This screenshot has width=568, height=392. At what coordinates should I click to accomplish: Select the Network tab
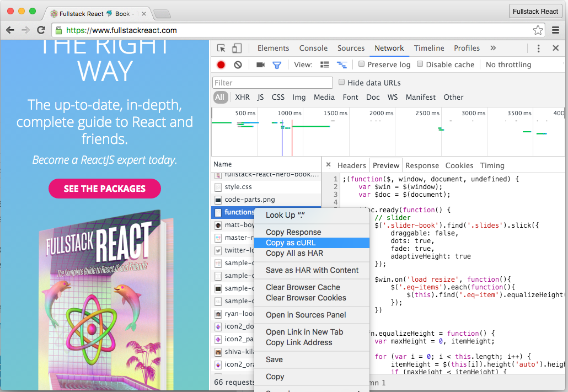[389, 48]
